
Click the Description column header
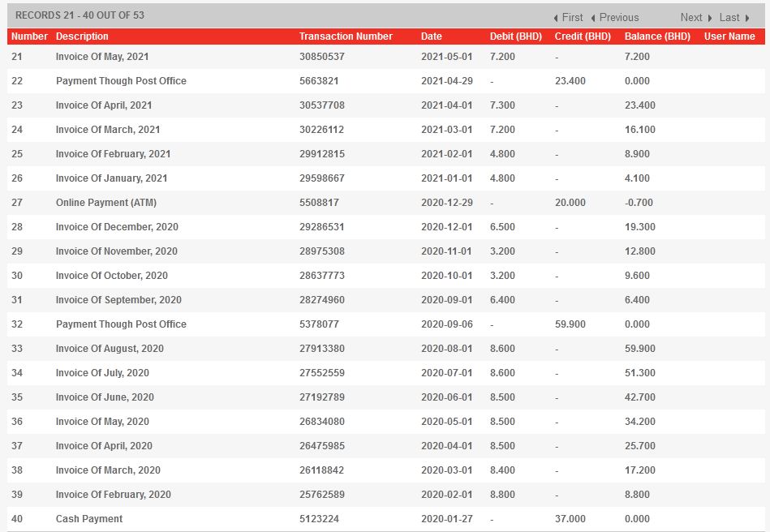coord(82,36)
